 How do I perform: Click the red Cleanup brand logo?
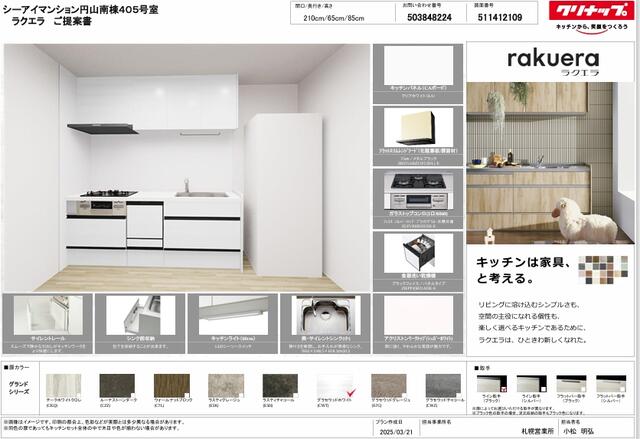click(x=591, y=10)
